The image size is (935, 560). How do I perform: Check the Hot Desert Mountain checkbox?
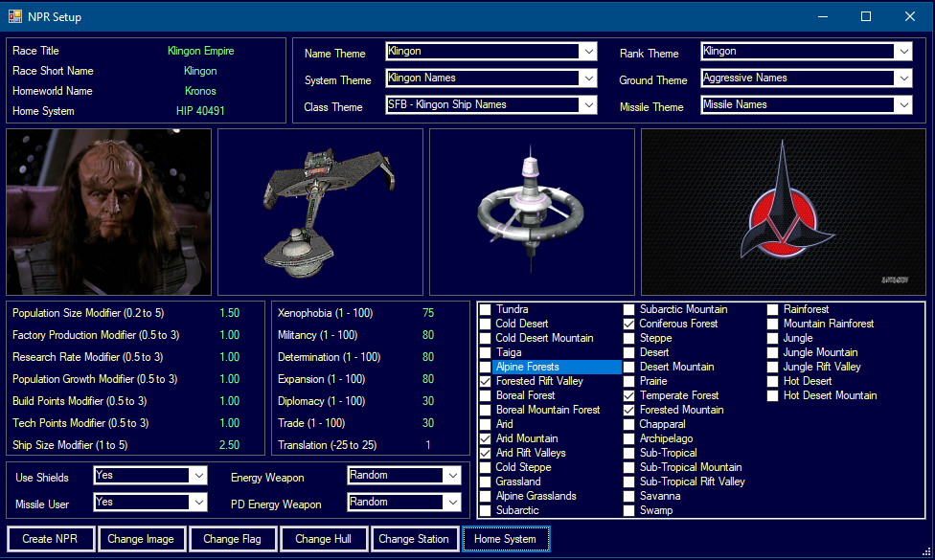click(x=772, y=395)
